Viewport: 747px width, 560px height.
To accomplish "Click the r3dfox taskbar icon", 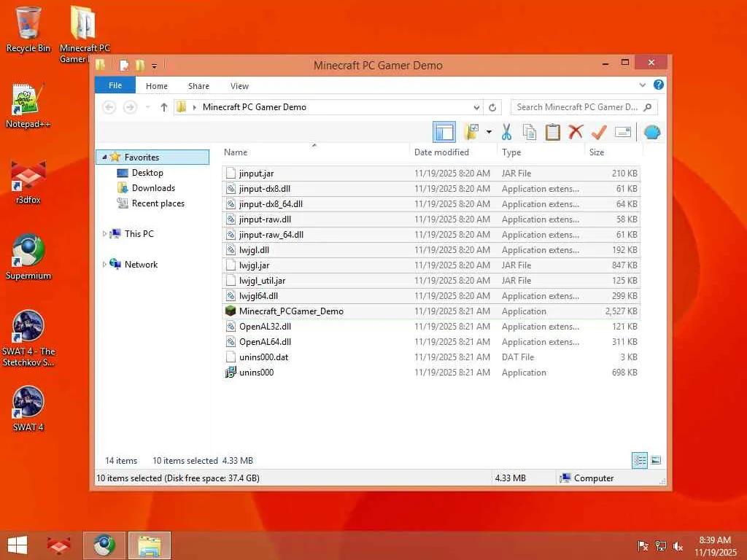I will coord(58,545).
